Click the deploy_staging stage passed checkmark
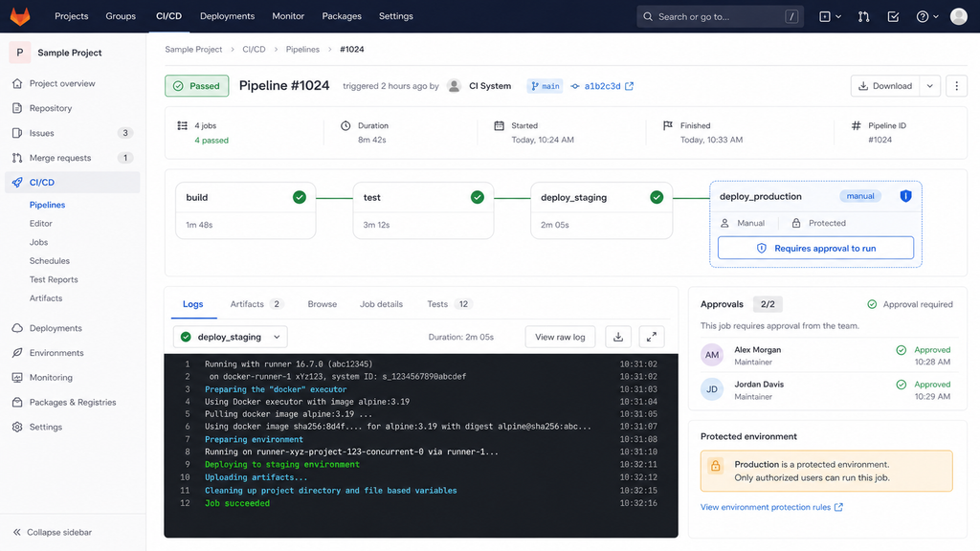 point(657,197)
